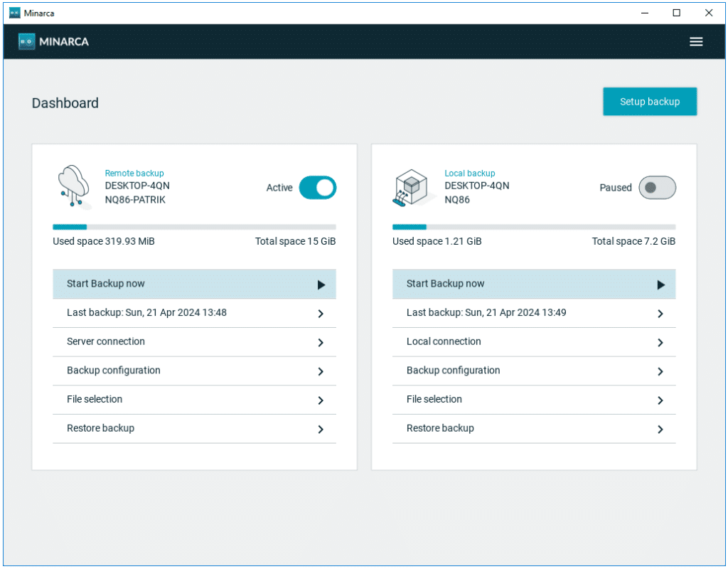The width and height of the screenshot is (728, 569).
Task: Open the File selection chevron on remote backup
Action: click(x=320, y=400)
